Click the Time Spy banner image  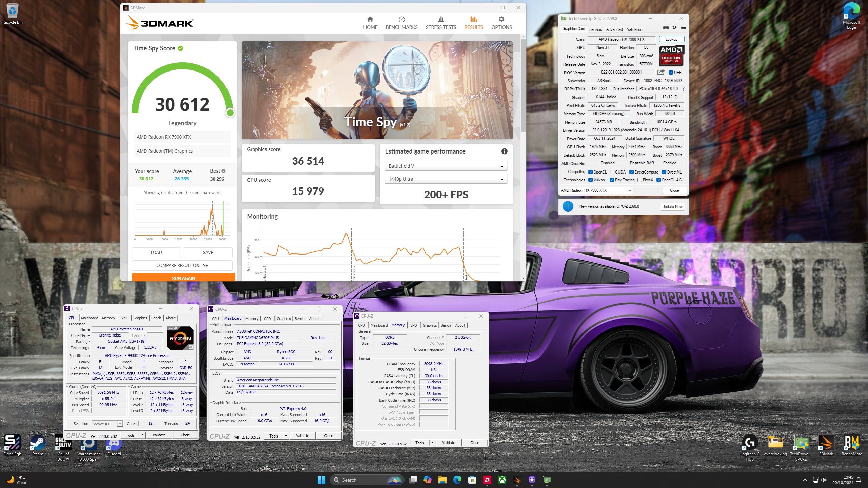tap(377, 90)
